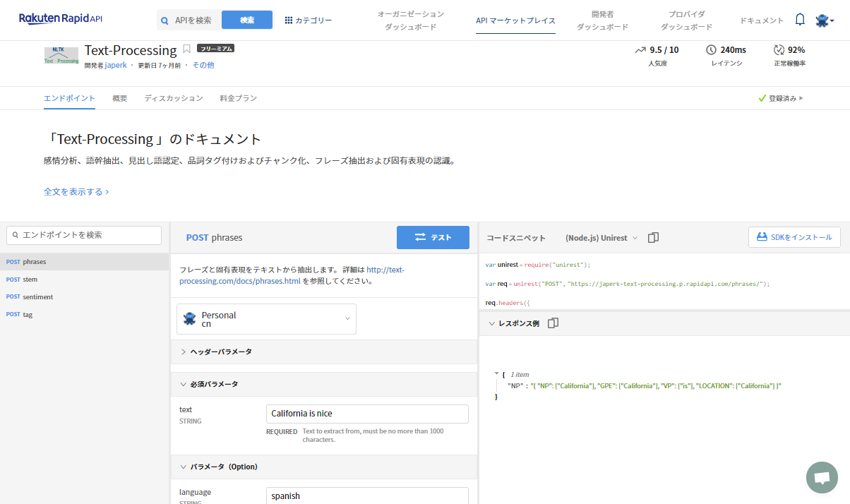Select the エンドポイント tab
Viewport: 850px width, 504px height.
(69, 98)
